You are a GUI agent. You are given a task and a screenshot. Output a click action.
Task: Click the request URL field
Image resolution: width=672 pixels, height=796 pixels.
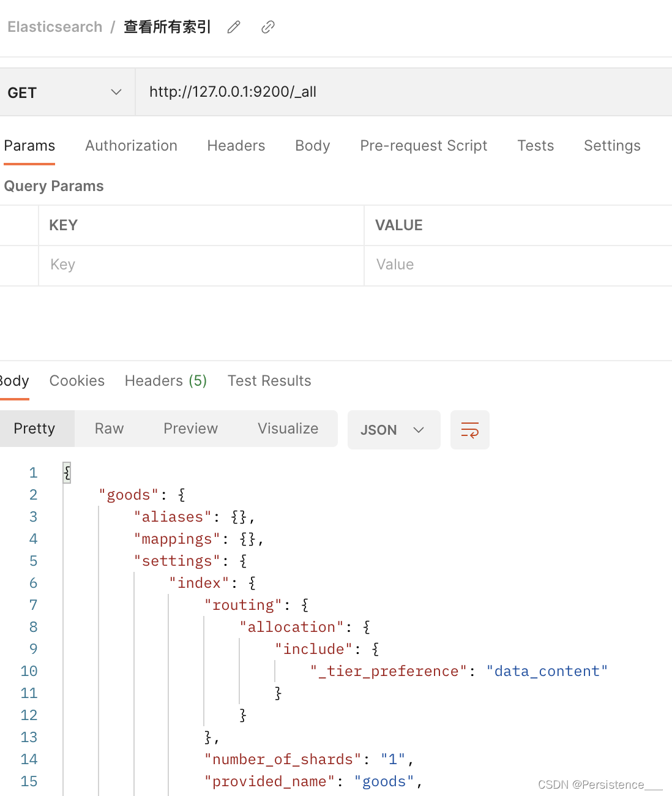(x=403, y=92)
